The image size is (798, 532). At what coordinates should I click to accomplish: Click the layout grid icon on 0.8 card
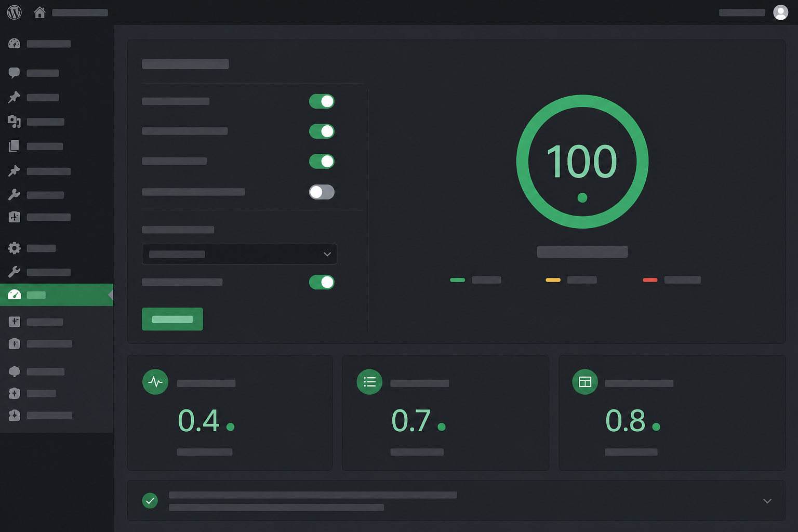coord(585,382)
